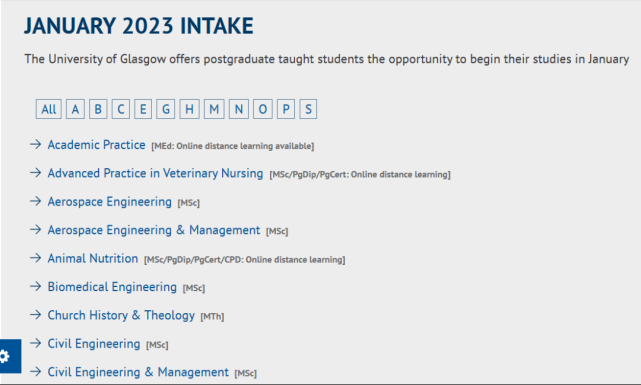Select letter H filter
This screenshot has height=385, width=641.
coord(189,109)
